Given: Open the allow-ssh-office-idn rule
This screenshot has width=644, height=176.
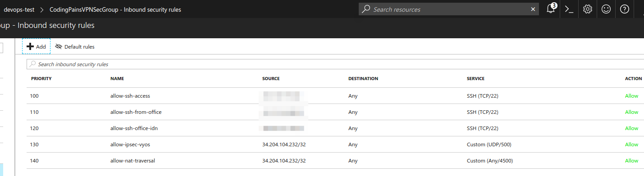Looking at the screenshot, I should 134,128.
